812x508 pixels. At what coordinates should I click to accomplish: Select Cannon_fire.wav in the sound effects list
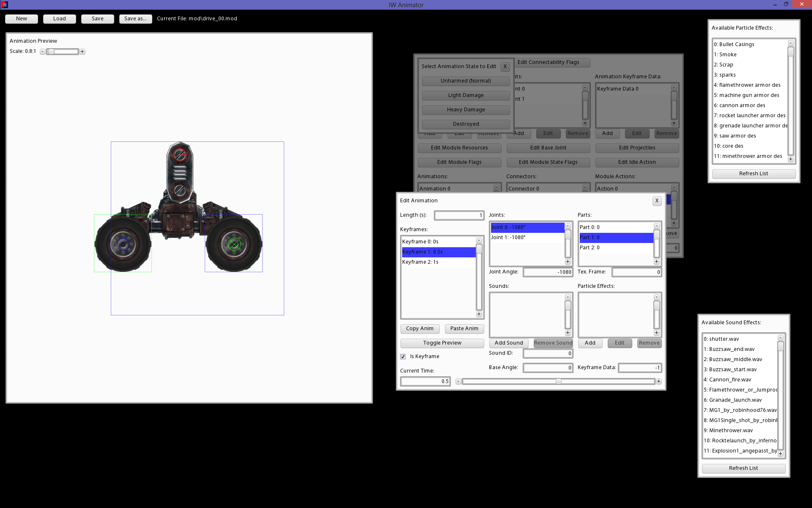[728, 379]
